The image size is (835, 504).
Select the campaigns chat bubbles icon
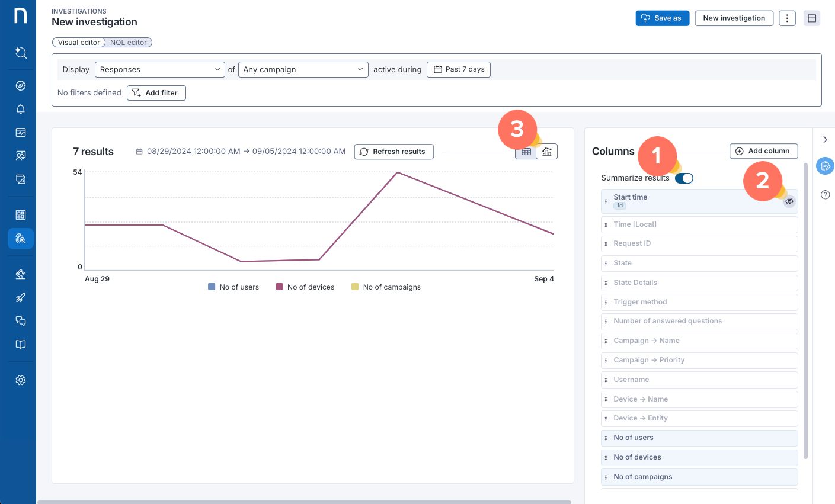(21, 320)
